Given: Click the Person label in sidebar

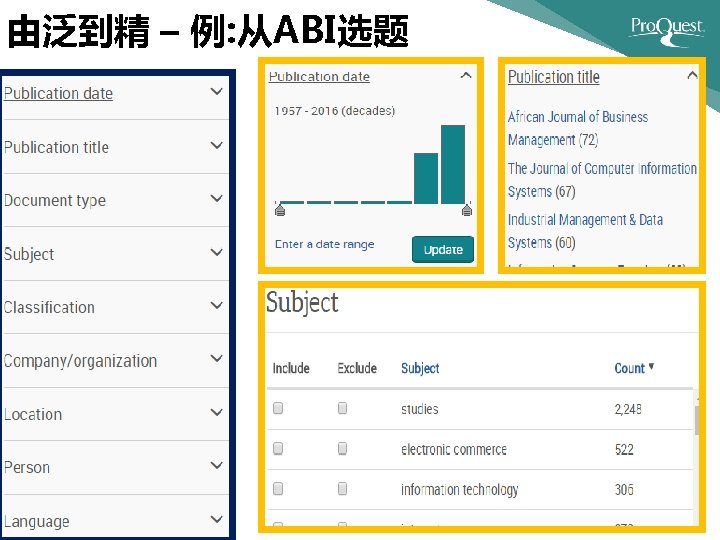Looking at the screenshot, I should 27,467.
